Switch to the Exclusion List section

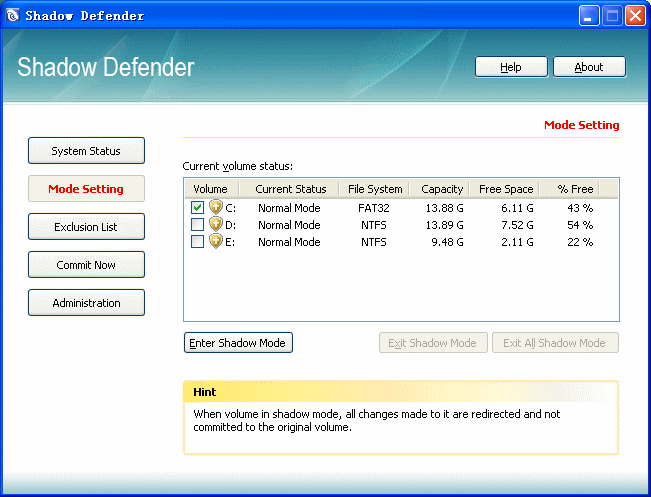coord(86,227)
